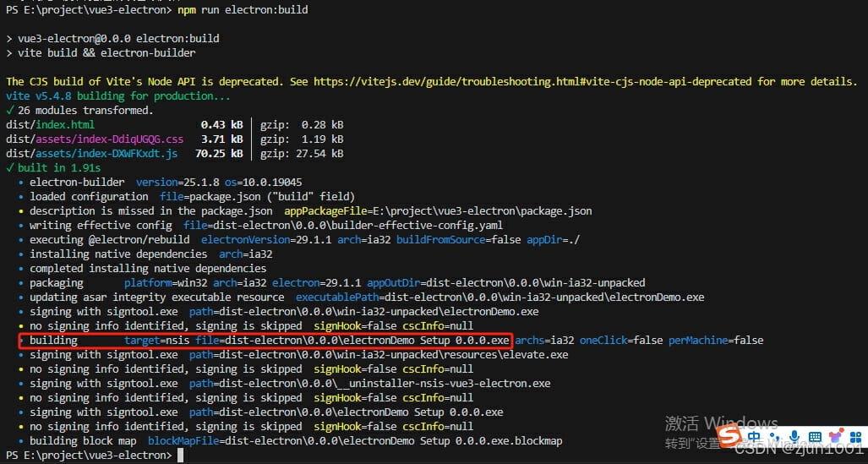This screenshot has height=464, width=868.
Task: Click the terminal cursor after the last prompt
Action: click(x=180, y=456)
